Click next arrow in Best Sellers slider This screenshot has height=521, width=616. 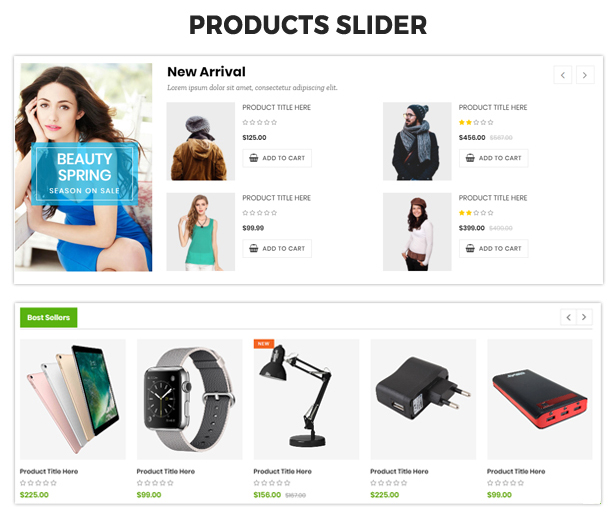584,317
